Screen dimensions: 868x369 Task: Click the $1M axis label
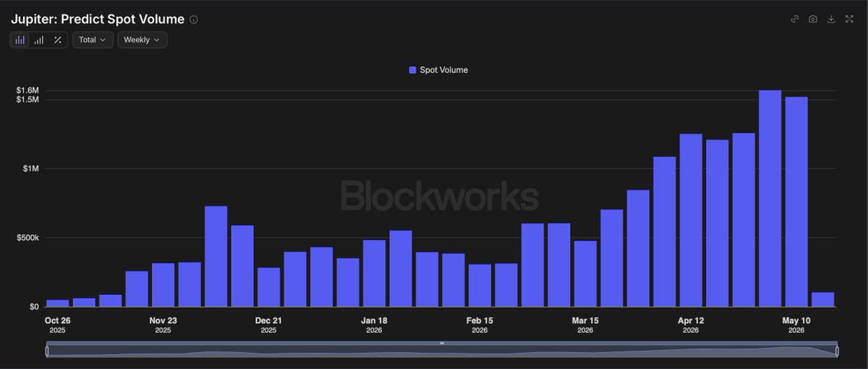pos(30,169)
